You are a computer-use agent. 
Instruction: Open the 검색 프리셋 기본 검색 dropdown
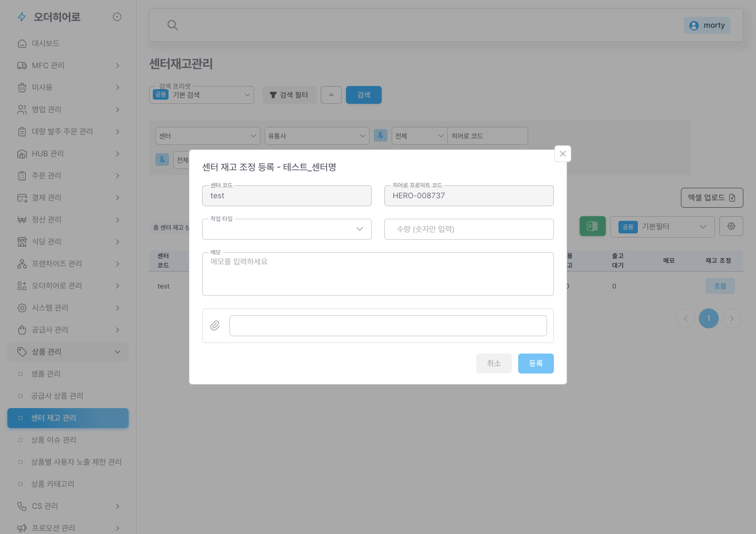coord(202,95)
